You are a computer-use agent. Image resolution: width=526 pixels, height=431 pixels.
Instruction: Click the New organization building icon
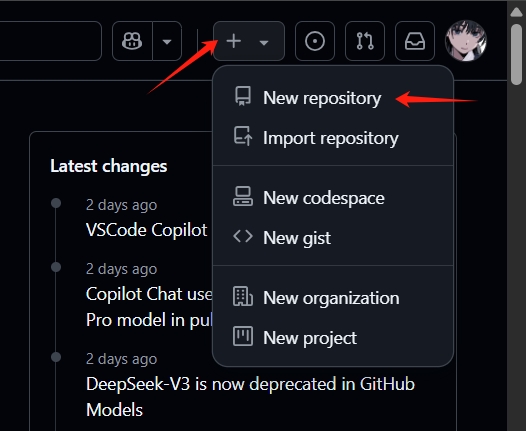[243, 297]
